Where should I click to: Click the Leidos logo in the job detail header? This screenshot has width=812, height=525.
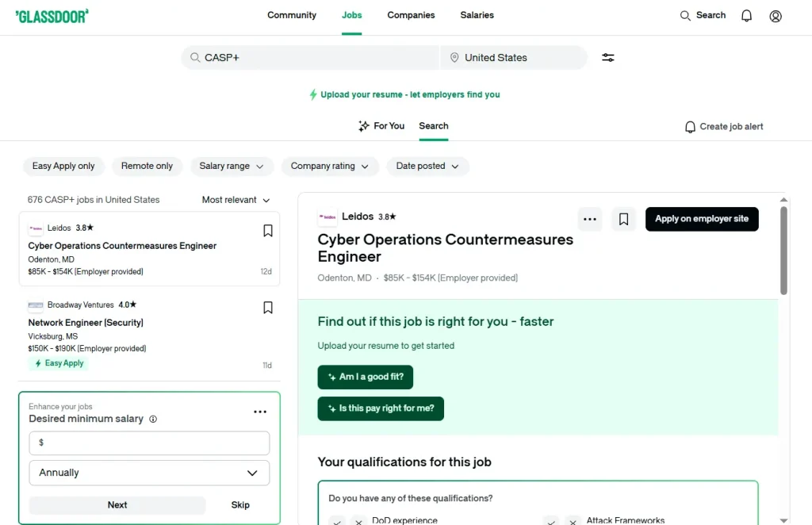[x=327, y=217]
